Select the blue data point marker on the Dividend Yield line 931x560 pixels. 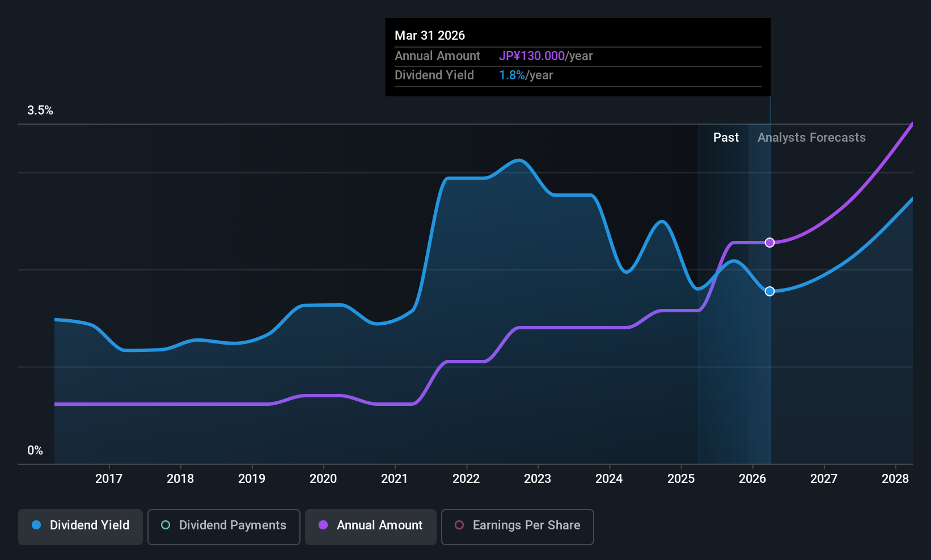coord(769,291)
